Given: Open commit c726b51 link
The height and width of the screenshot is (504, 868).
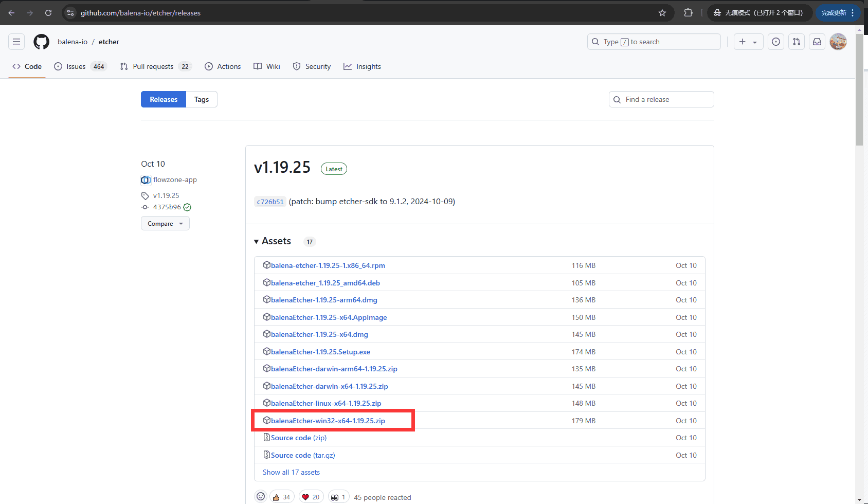Looking at the screenshot, I should (270, 202).
